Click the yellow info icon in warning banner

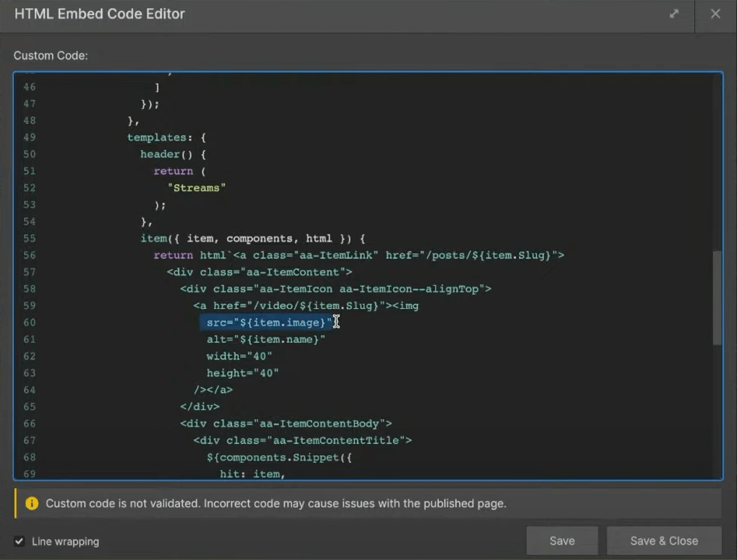tap(32, 503)
